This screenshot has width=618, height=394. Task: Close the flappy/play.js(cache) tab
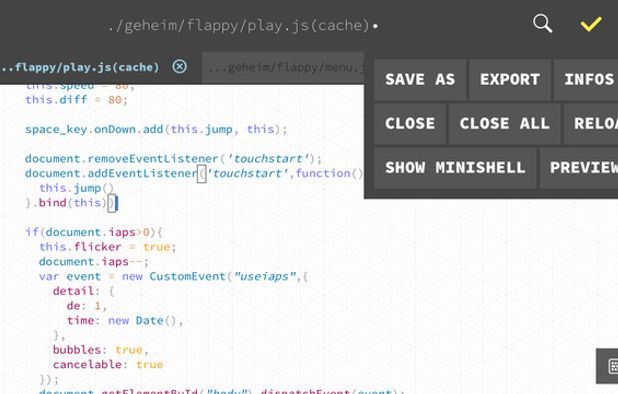pyautogui.click(x=179, y=66)
